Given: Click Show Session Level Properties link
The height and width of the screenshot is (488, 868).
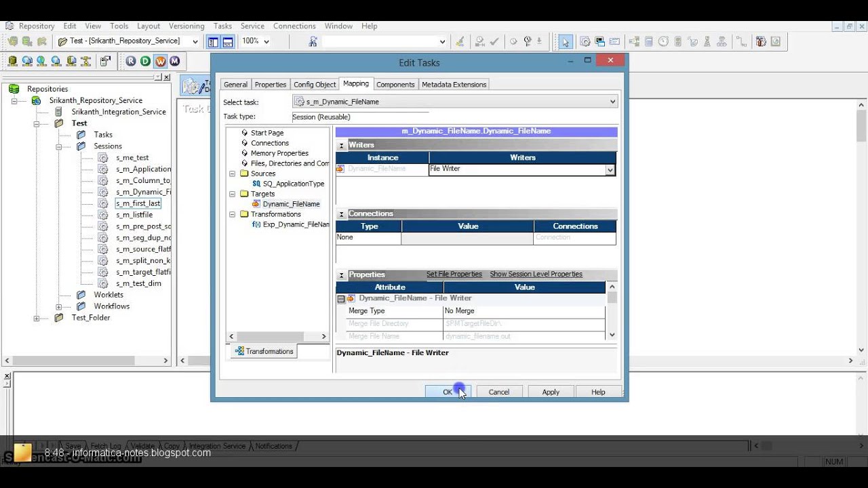Looking at the screenshot, I should (x=536, y=274).
